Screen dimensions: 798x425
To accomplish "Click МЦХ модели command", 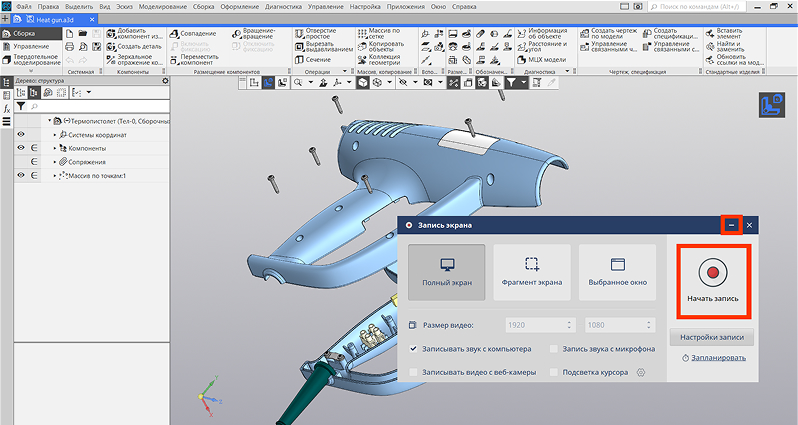I will point(542,60).
